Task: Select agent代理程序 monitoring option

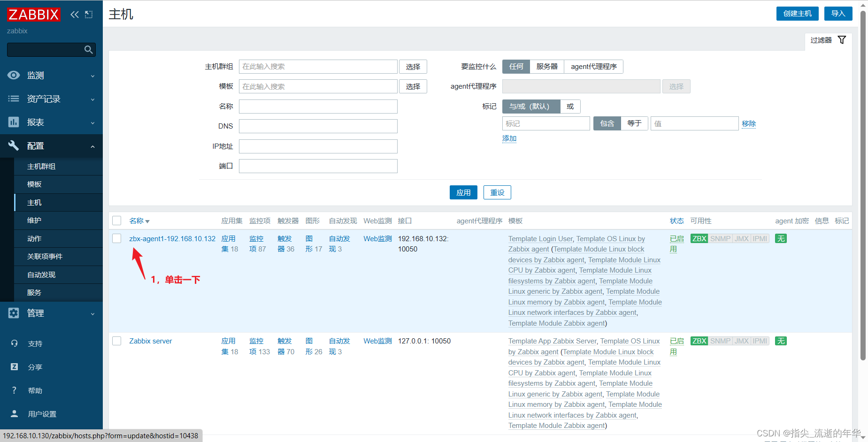Action: [x=593, y=67]
